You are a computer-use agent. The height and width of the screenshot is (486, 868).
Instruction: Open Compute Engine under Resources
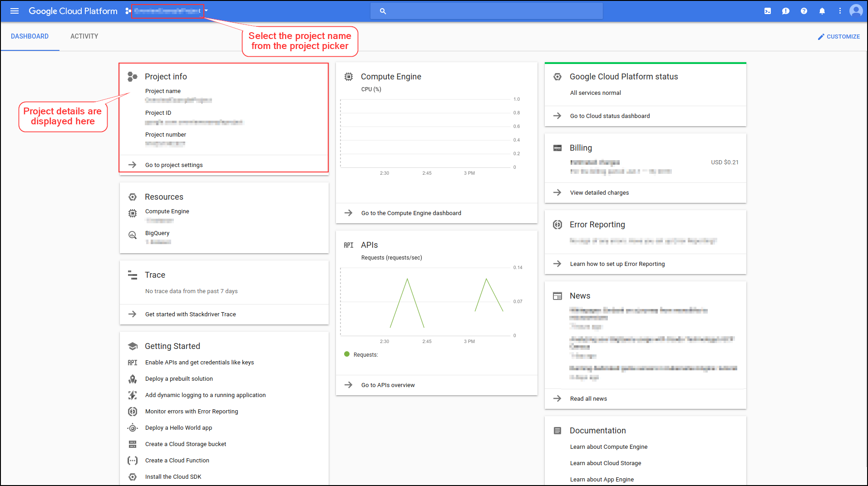(x=167, y=211)
